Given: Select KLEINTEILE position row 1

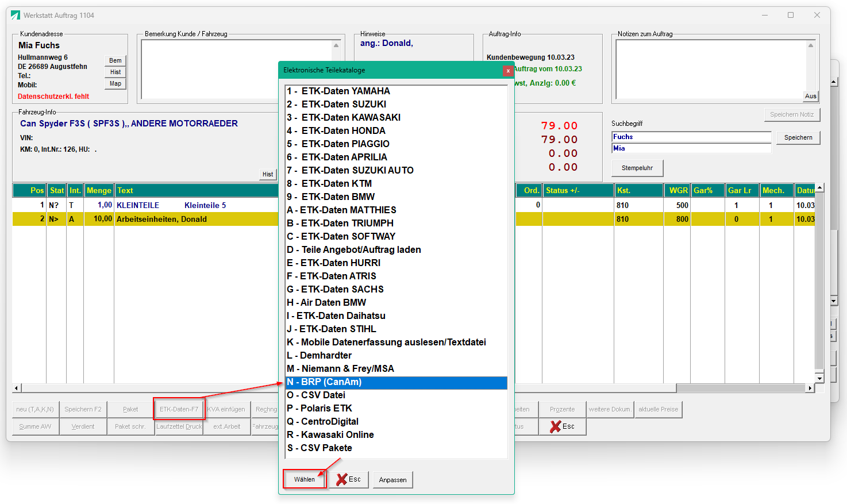Looking at the screenshot, I should click(x=145, y=205).
